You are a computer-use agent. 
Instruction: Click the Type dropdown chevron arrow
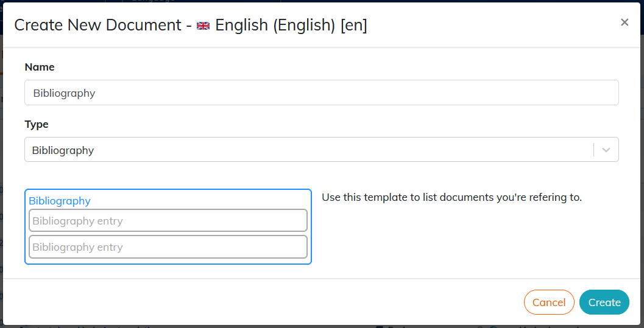[x=606, y=150]
